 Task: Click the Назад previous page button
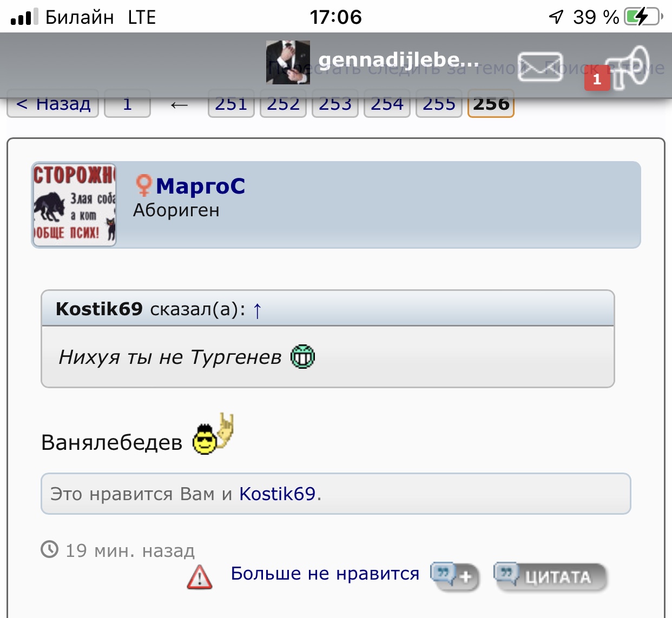tap(52, 103)
